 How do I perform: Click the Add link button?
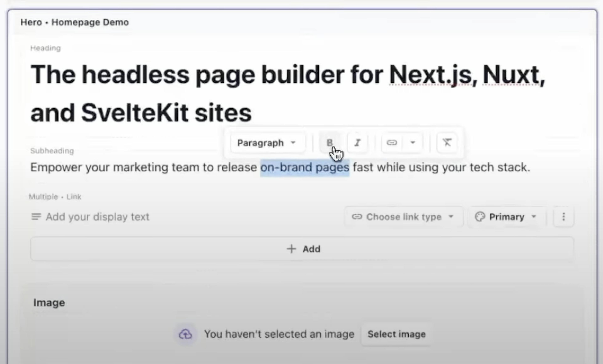302,249
